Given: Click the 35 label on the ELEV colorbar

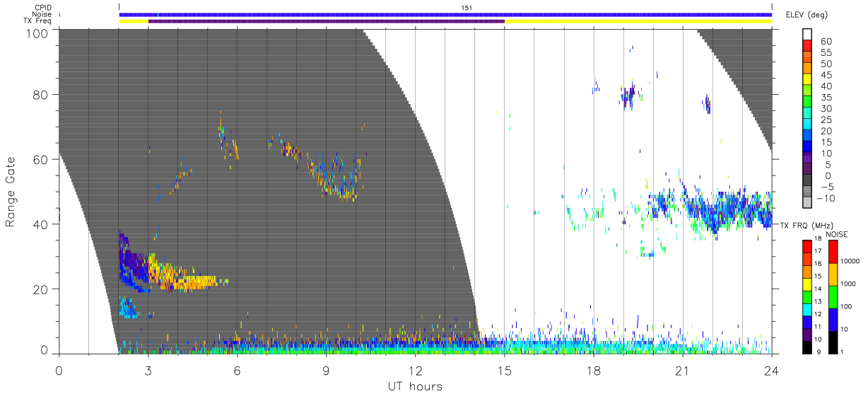Looking at the screenshot, I should 826,98.
